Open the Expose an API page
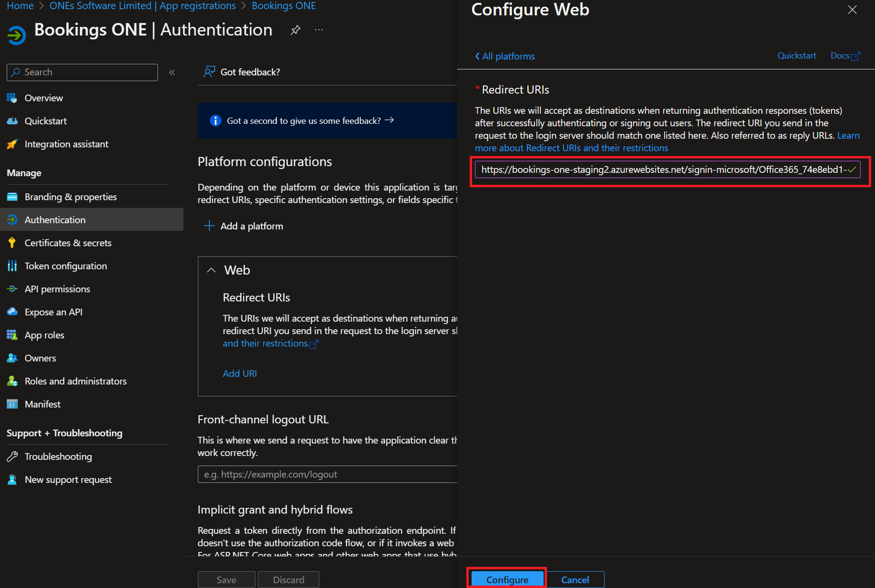This screenshot has height=588, width=875. [x=53, y=312]
